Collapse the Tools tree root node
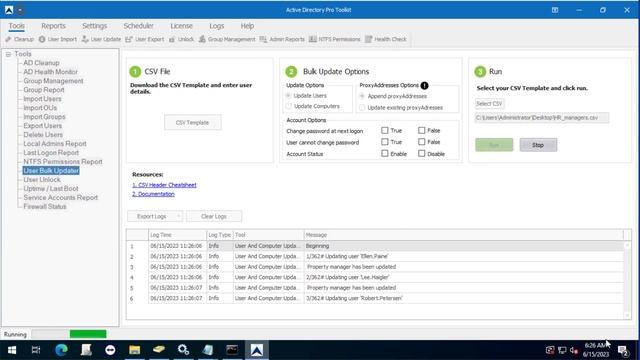Viewport: 640px width, 360px height. [x=8, y=54]
